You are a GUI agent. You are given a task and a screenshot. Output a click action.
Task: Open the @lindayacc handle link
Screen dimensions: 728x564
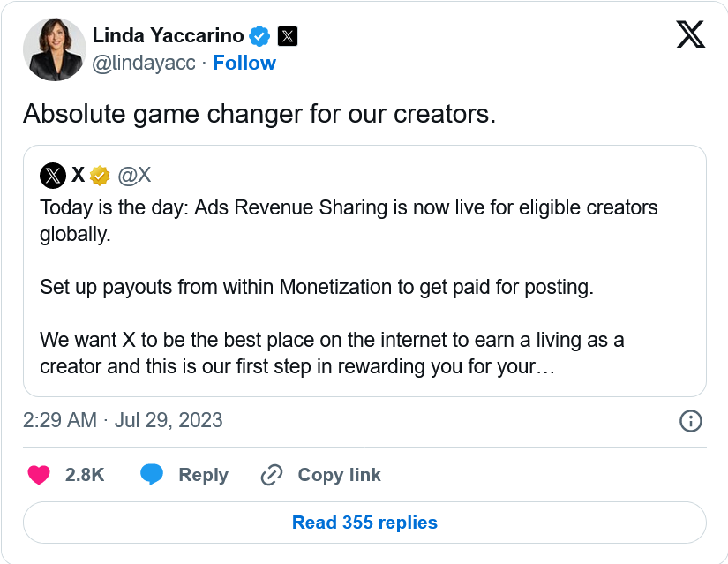pyautogui.click(x=144, y=64)
